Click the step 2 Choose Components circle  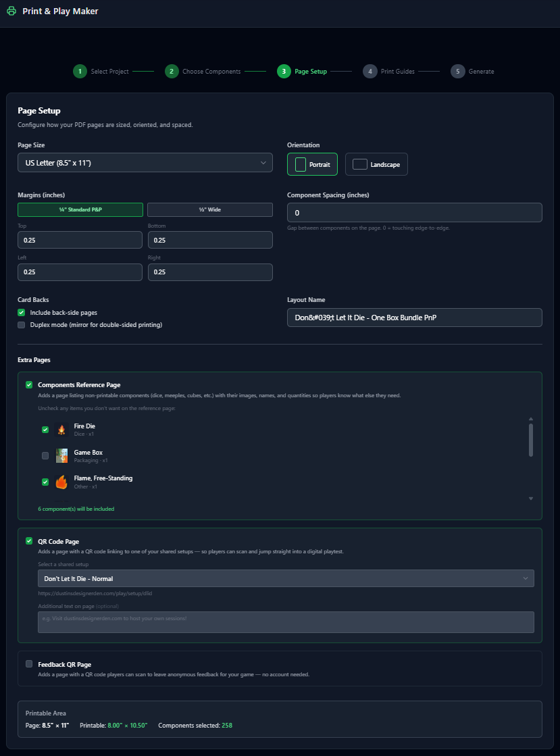172,70
